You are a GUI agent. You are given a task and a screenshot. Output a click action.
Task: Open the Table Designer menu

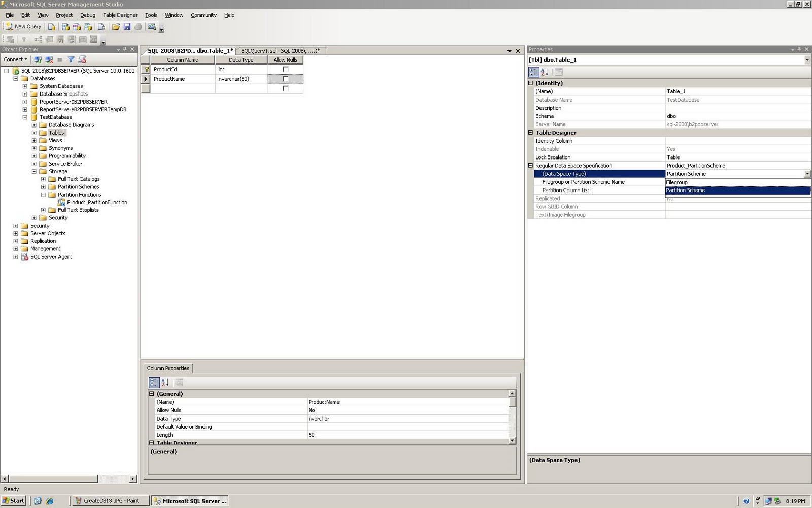pyautogui.click(x=120, y=15)
